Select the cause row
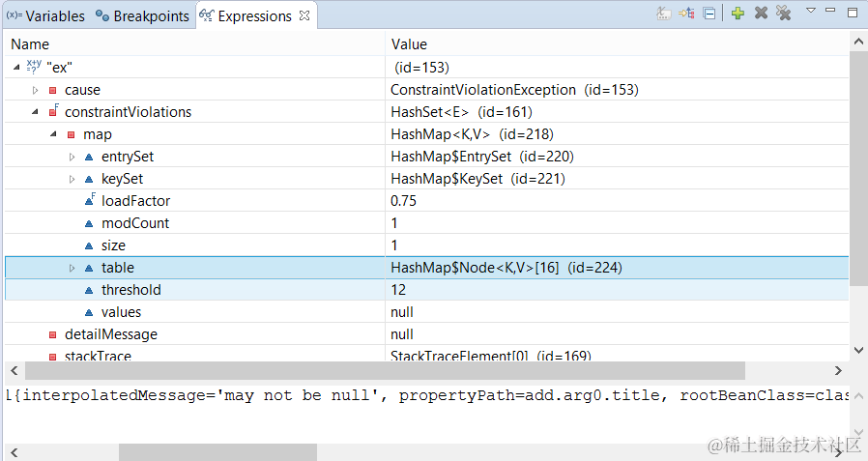This screenshot has width=868, height=461. point(427,90)
